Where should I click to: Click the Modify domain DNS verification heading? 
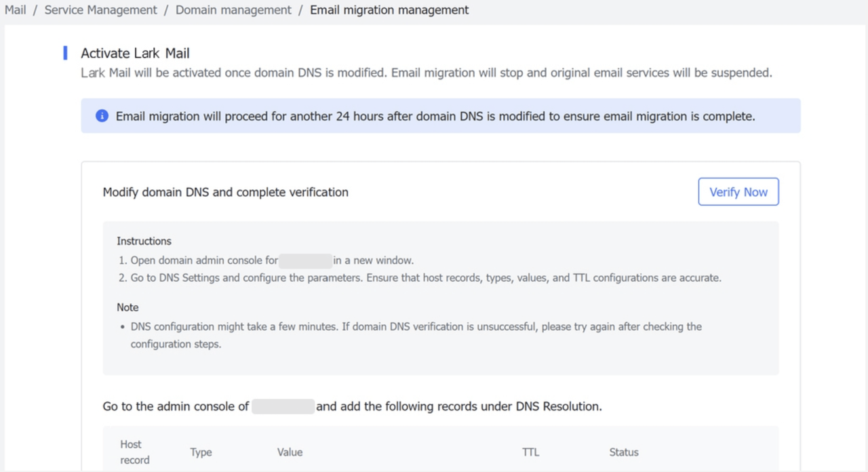(x=225, y=192)
